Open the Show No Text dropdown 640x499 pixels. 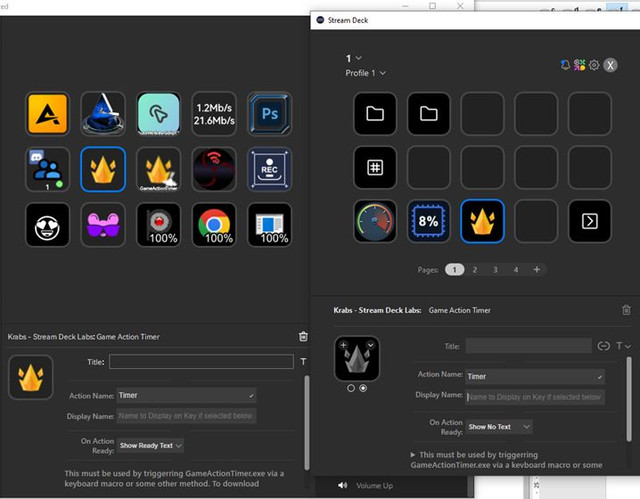(x=499, y=427)
